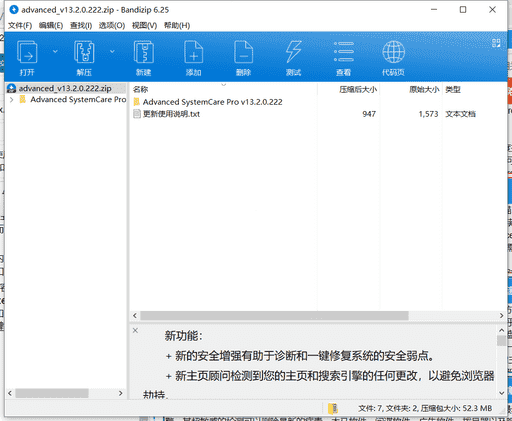
Task: Click the file list horizontal scrollbar thumb
Action: pos(274,315)
